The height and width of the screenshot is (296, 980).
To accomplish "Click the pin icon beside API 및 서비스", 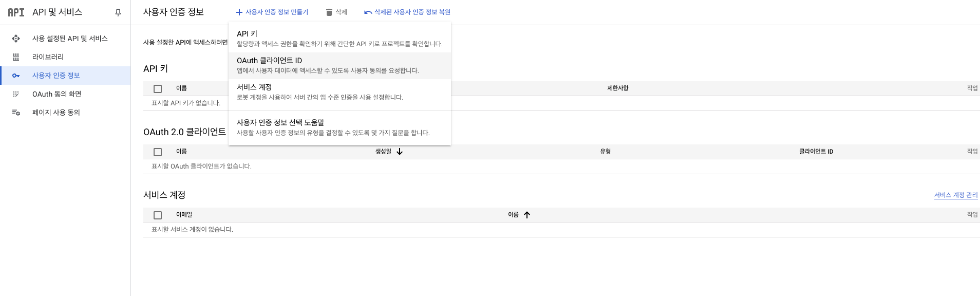I will pos(118,12).
